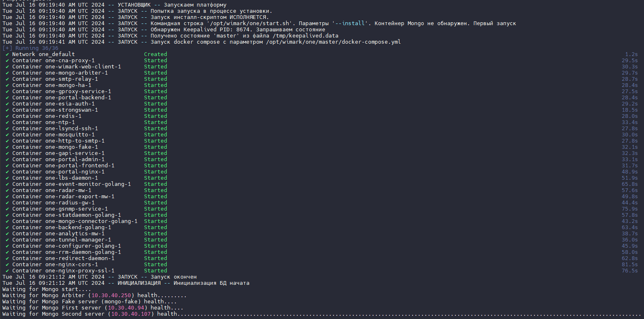Click the 'one-esia-auth-1' container name

70,104
